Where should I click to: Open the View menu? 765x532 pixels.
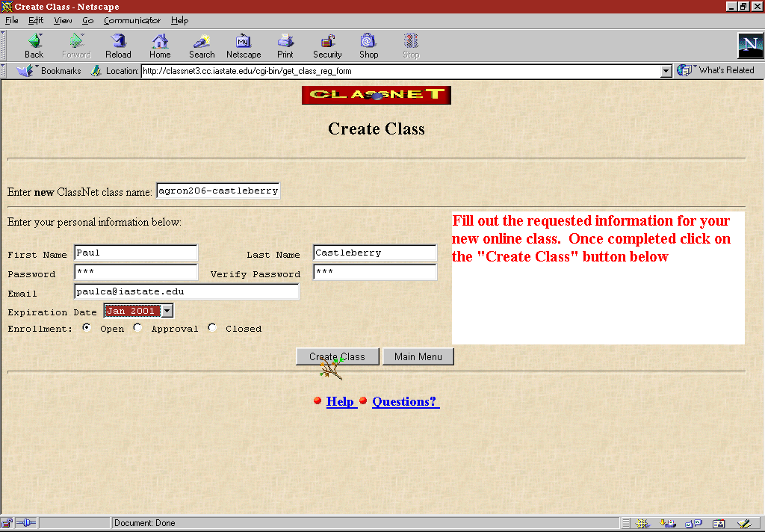[63, 20]
